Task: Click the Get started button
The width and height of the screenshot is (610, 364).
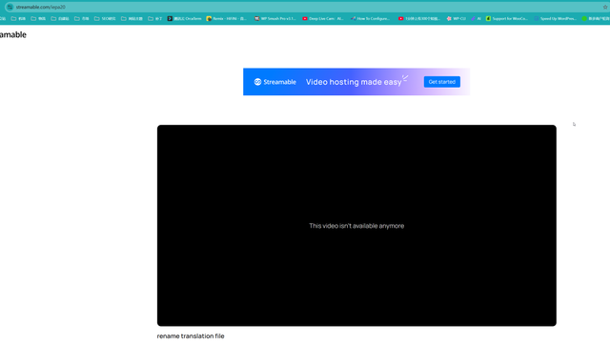Action: click(x=442, y=82)
